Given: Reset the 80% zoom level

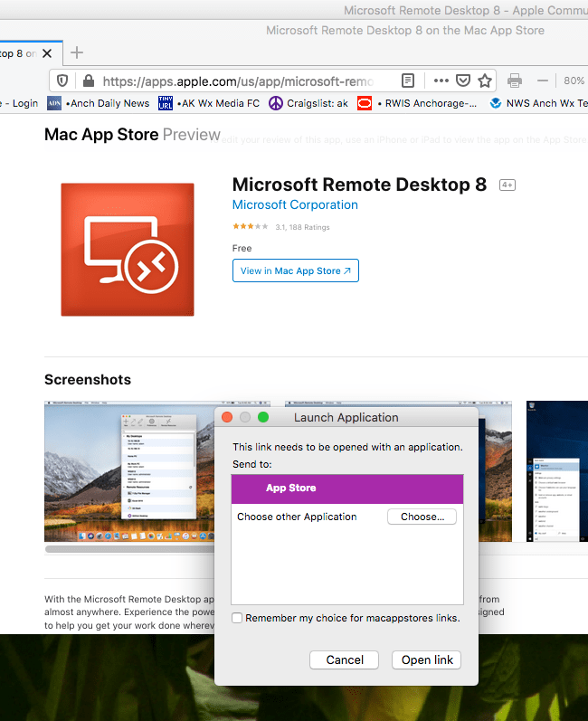Looking at the screenshot, I should click(x=574, y=81).
